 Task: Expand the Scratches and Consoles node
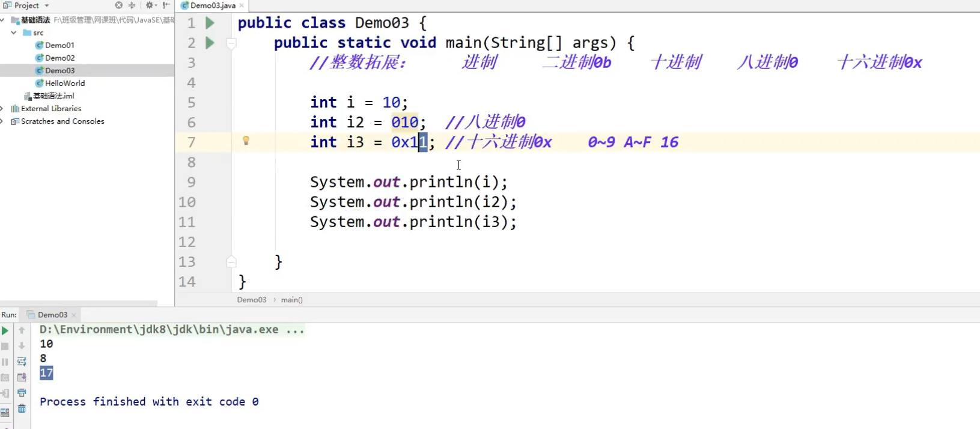tap(2, 121)
